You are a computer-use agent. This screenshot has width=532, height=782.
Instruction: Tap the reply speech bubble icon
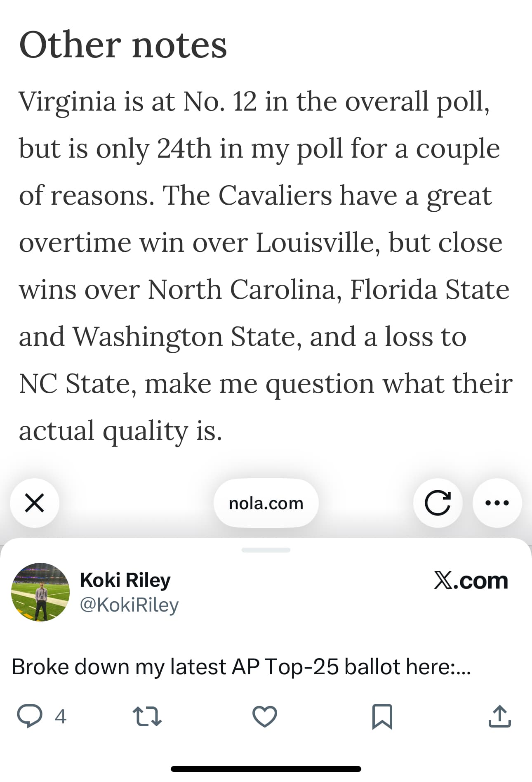(29, 716)
